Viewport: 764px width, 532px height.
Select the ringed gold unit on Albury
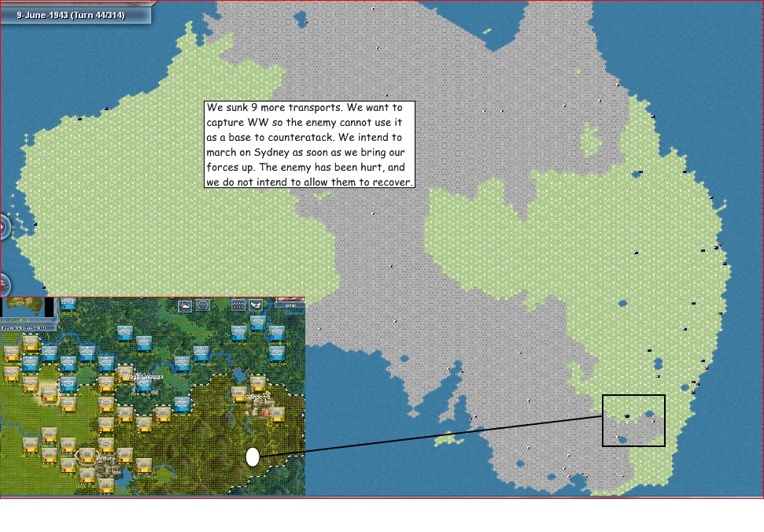coord(87,456)
